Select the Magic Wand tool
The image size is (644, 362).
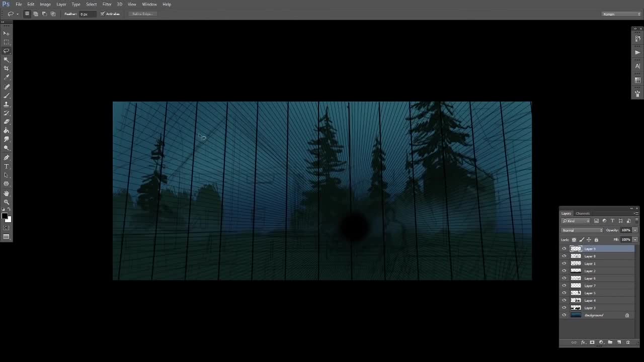7,60
